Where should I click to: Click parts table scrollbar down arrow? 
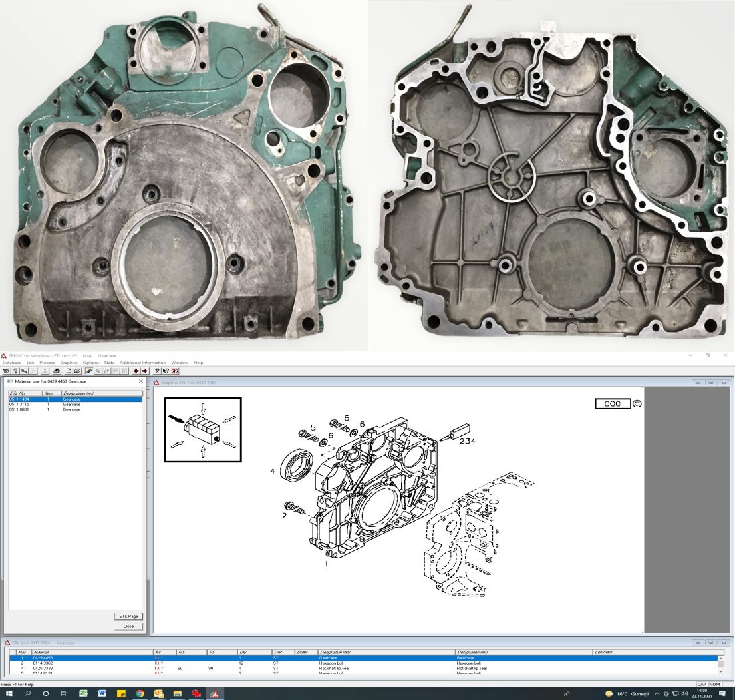pos(721,671)
